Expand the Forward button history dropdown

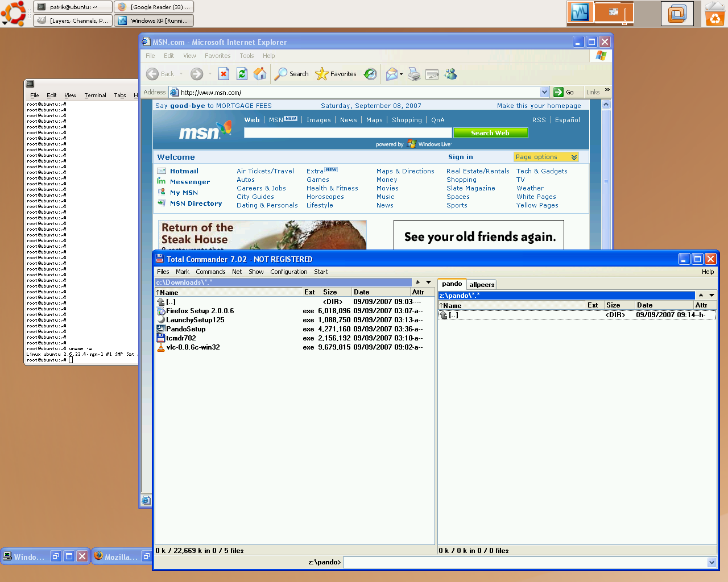(210, 74)
